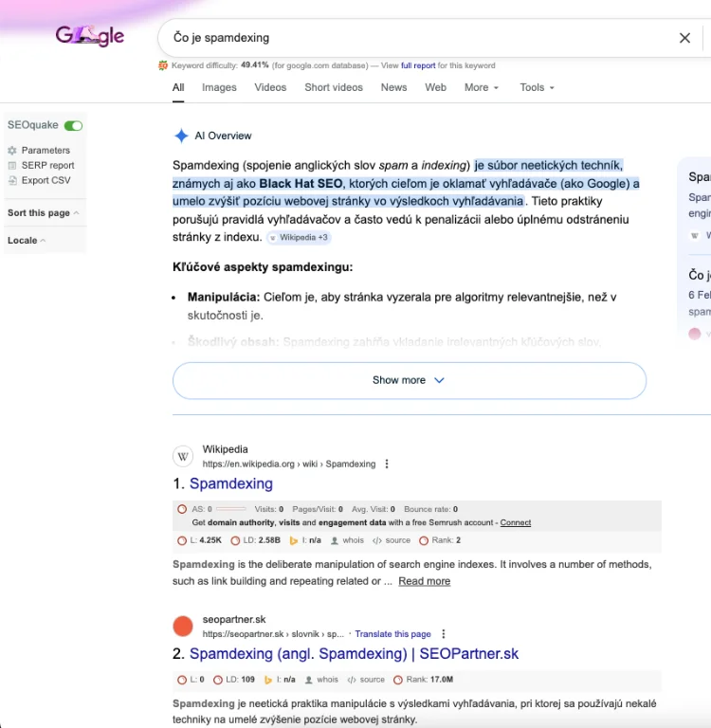The width and height of the screenshot is (711, 728).
Task: Open three-dot menu for Wikipedia result
Action: [387, 464]
